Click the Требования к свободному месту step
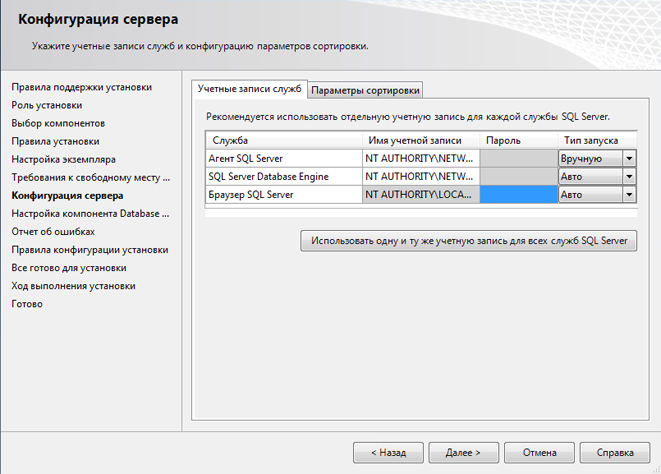The width and height of the screenshot is (661, 474). point(91,178)
